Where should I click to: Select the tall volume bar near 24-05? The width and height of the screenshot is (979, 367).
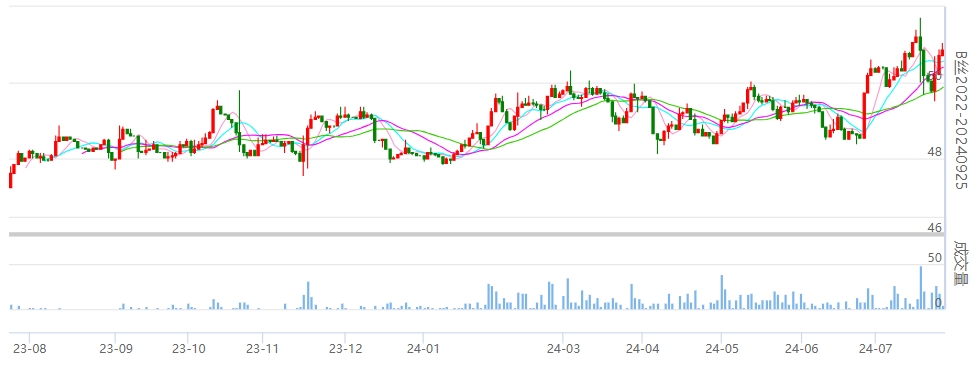[722, 292]
